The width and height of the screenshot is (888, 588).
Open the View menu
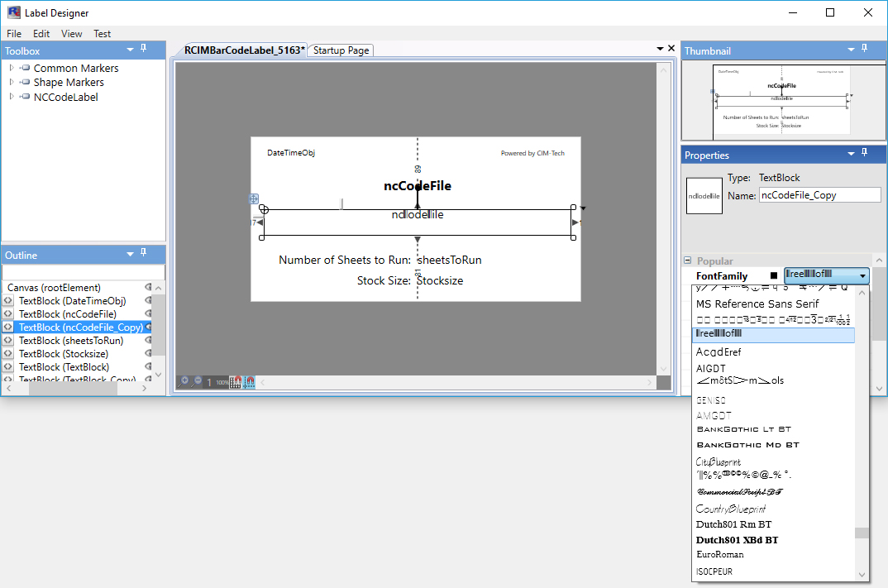click(x=71, y=33)
